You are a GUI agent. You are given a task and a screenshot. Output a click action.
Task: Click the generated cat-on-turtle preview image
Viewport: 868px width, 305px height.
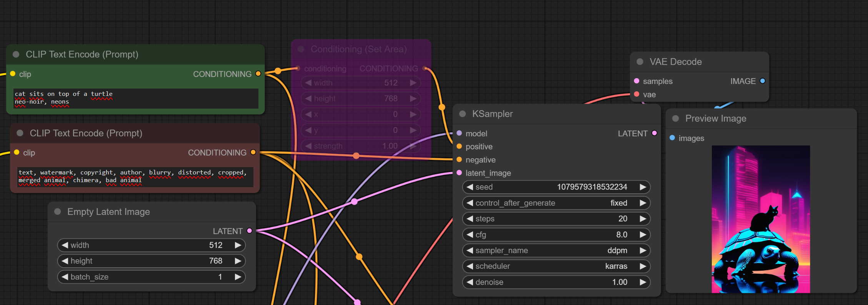click(x=760, y=219)
